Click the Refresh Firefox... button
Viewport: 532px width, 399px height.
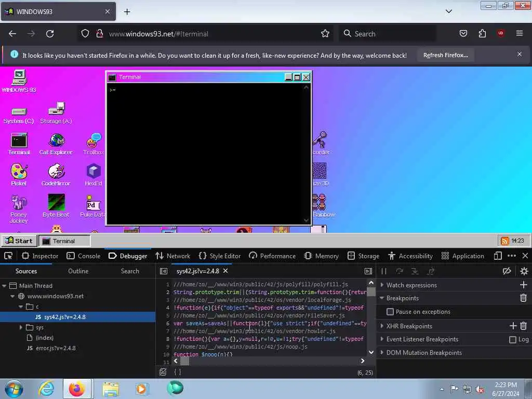pyautogui.click(x=445, y=55)
